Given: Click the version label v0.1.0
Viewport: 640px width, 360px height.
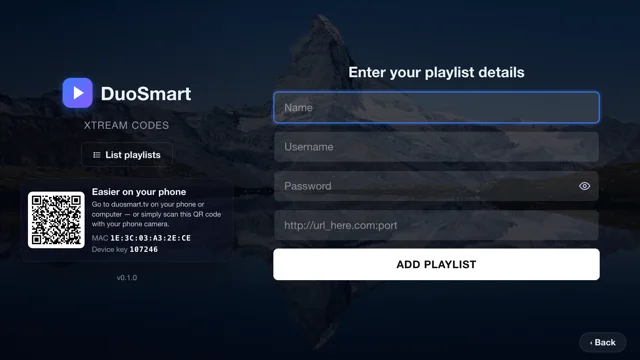Looking at the screenshot, I should click(127, 278).
